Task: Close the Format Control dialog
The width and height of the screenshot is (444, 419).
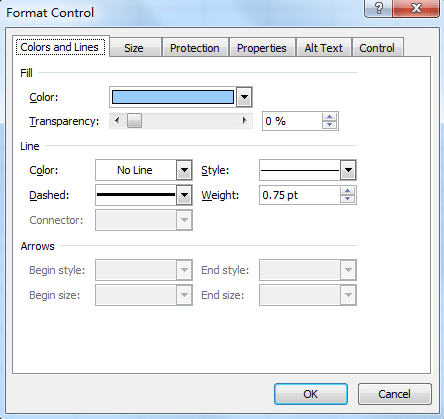Action: coord(416,8)
